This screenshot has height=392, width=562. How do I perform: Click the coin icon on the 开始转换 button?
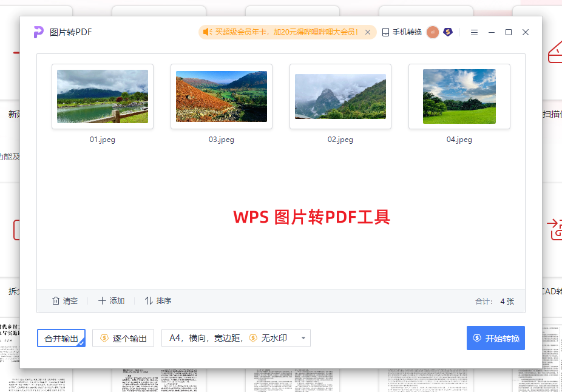pyautogui.click(x=477, y=338)
